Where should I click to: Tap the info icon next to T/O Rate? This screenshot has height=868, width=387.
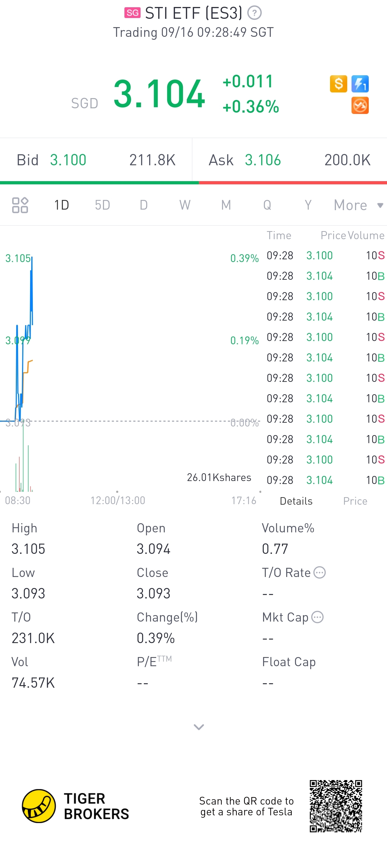pos(320,572)
